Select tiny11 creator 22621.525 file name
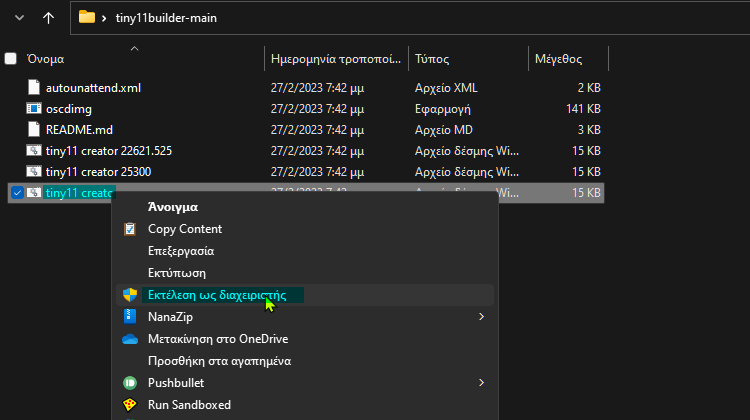The height and width of the screenshot is (420, 750). pos(109,151)
